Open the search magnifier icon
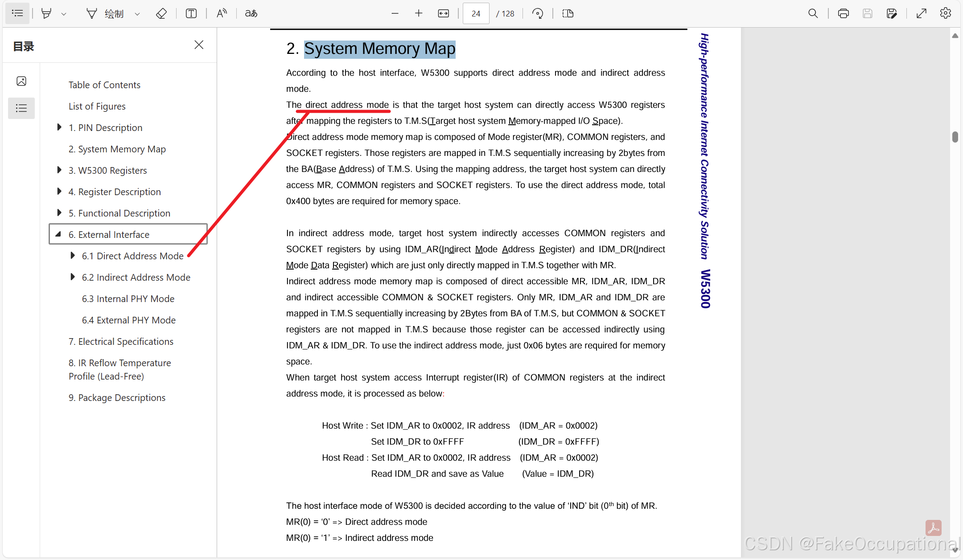Image resolution: width=963 pixels, height=560 pixels. [x=813, y=13]
